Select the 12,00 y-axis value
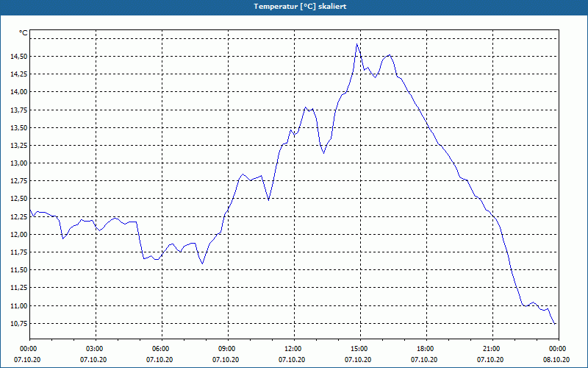 pos(19,235)
